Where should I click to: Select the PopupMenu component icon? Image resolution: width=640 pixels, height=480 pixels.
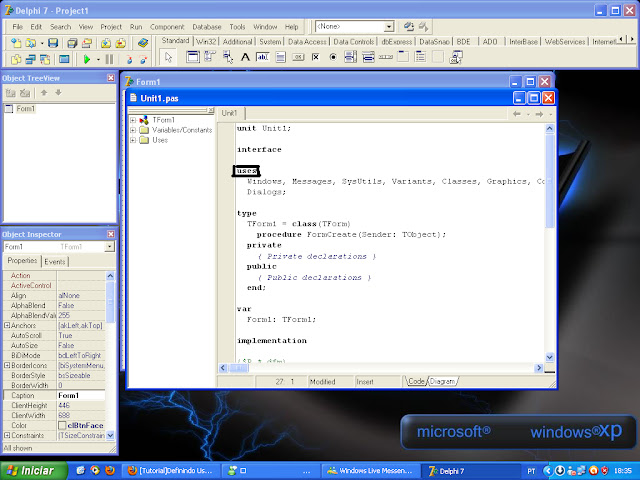(x=228, y=57)
